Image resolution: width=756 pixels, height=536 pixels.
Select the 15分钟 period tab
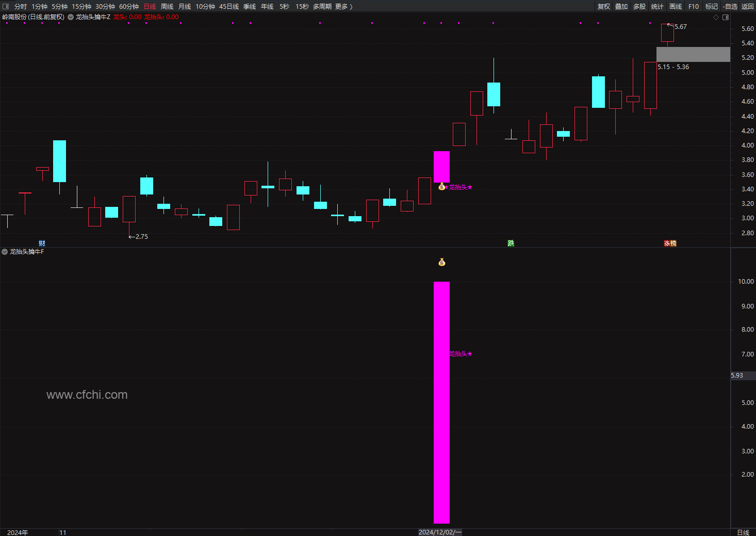click(81, 7)
